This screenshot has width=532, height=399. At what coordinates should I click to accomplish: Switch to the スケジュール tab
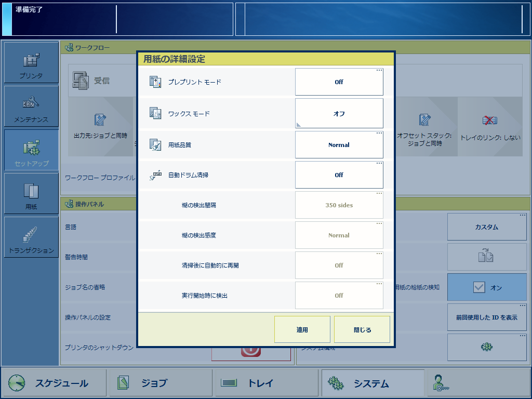[54, 383]
